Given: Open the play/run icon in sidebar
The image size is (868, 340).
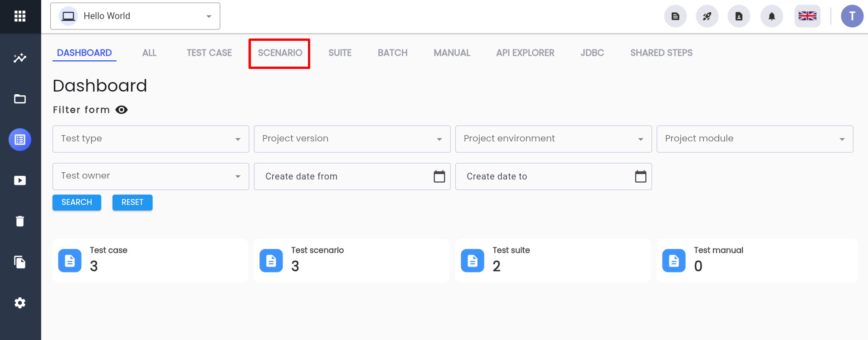Looking at the screenshot, I should click(x=20, y=180).
